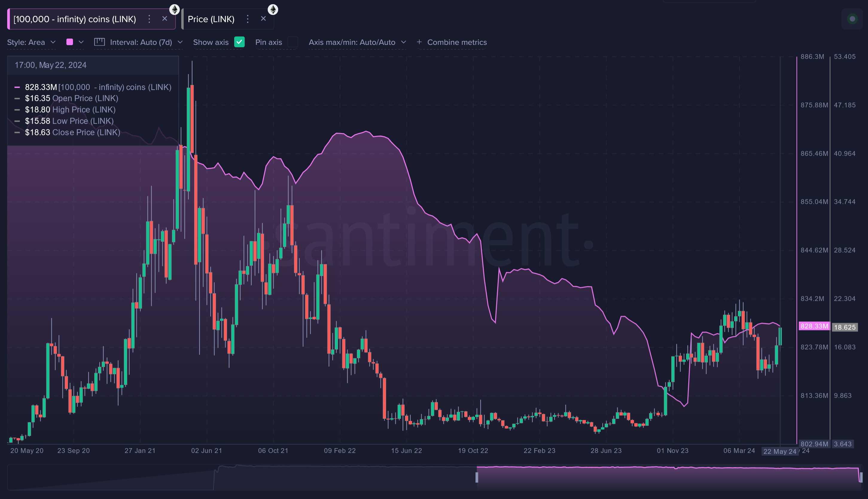868x499 pixels.
Task: Click the green status indicator button
Action: 852,19
